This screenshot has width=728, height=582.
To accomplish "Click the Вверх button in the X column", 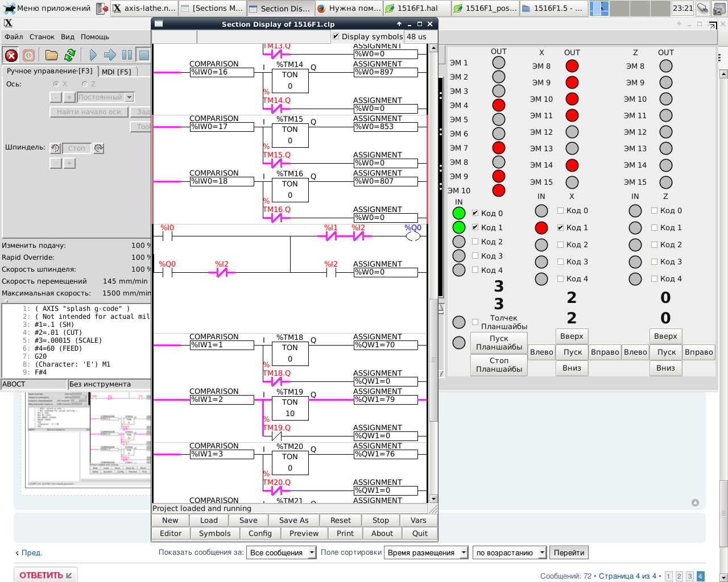I will pos(572,336).
